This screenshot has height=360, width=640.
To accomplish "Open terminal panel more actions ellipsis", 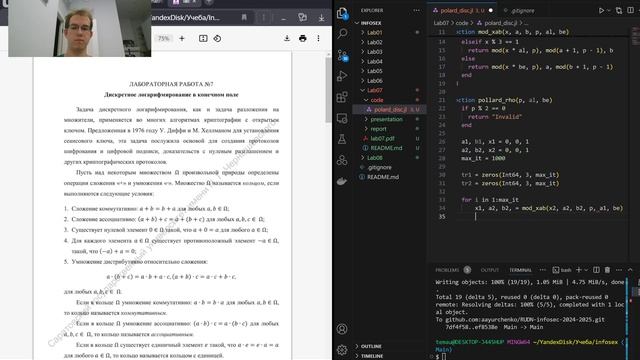I will click(619, 270).
